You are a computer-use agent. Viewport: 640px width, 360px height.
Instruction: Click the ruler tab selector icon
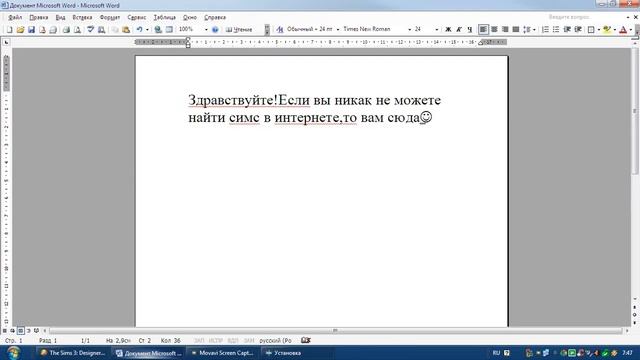point(6,42)
